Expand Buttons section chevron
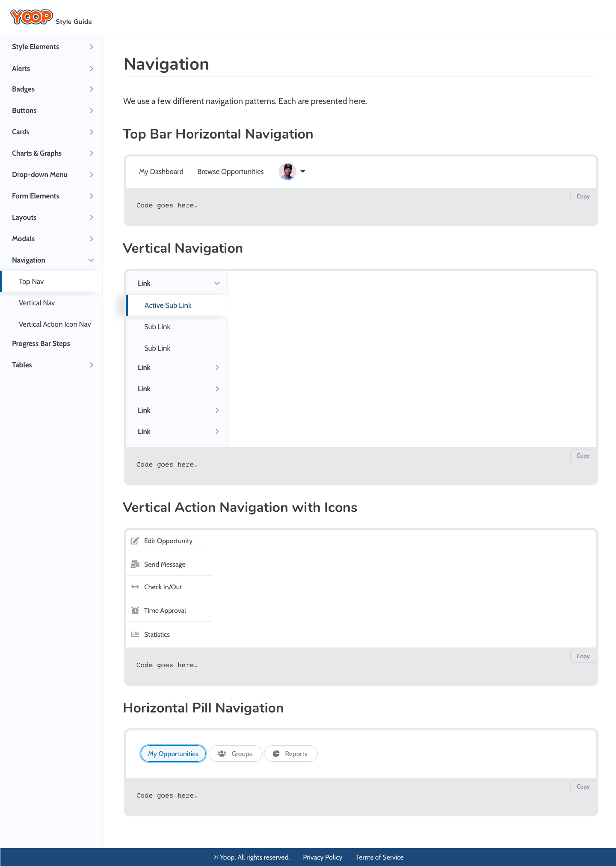Image resolution: width=616 pixels, height=866 pixels. [91, 110]
